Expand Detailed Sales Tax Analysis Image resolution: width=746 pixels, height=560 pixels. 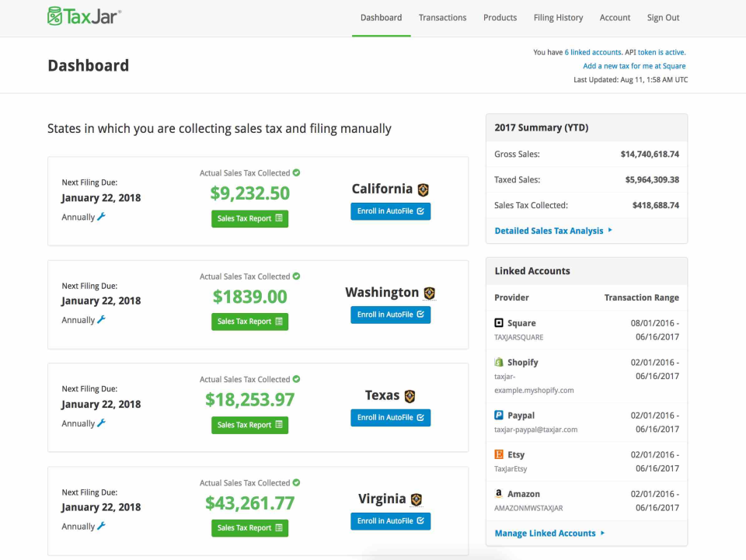[x=549, y=230]
